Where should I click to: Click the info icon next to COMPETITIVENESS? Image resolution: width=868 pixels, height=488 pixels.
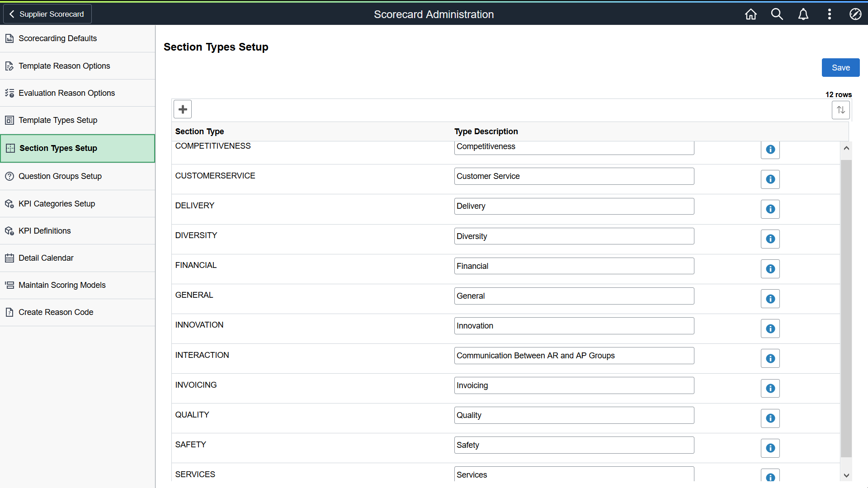(x=770, y=150)
